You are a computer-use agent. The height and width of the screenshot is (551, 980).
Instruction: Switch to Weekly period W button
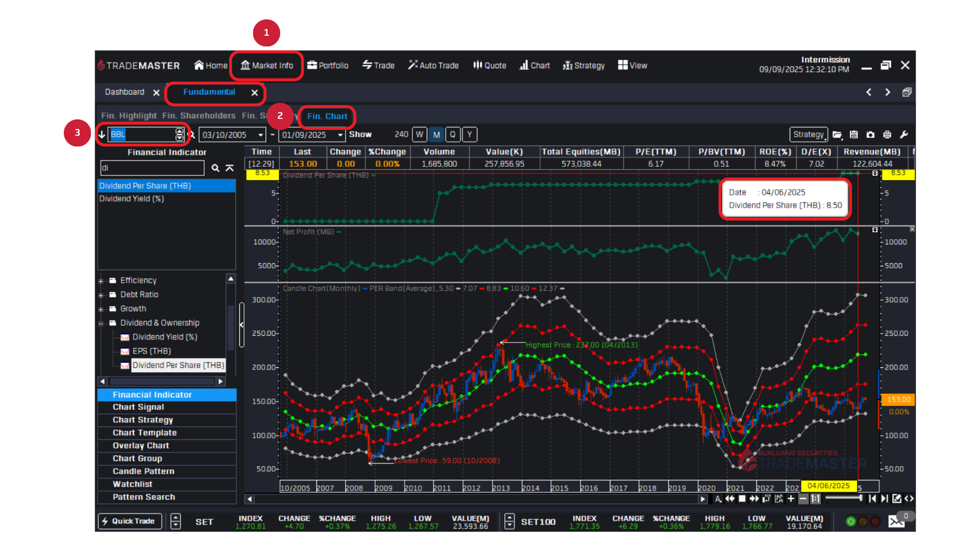419,135
